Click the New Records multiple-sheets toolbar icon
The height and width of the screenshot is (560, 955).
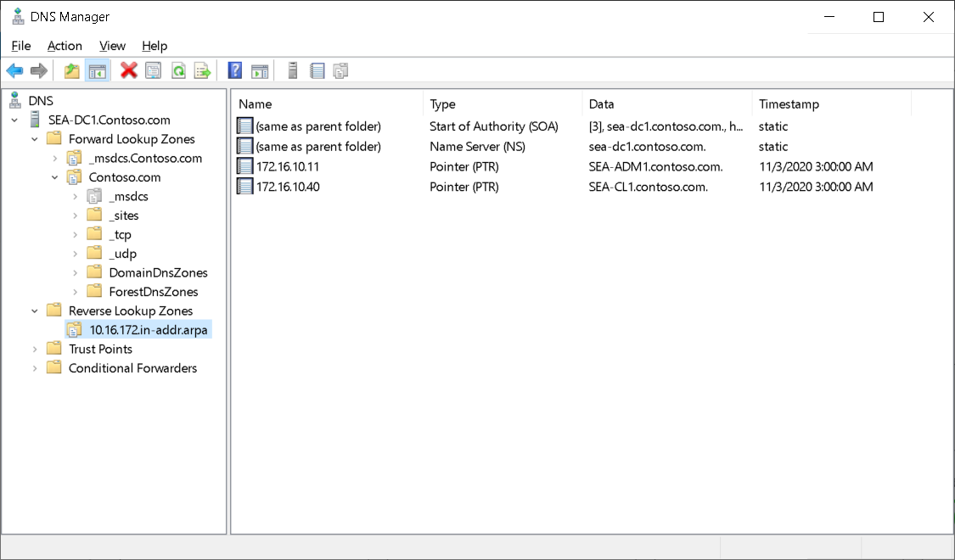[x=341, y=71]
